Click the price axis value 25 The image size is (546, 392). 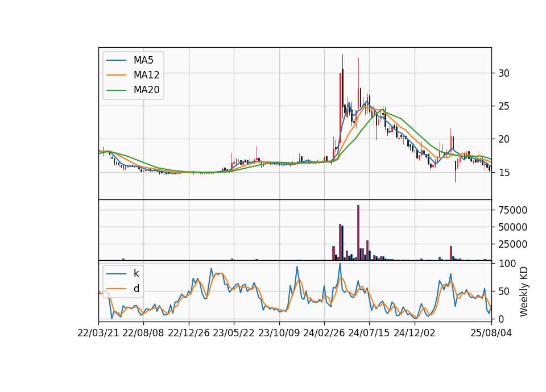pos(504,106)
